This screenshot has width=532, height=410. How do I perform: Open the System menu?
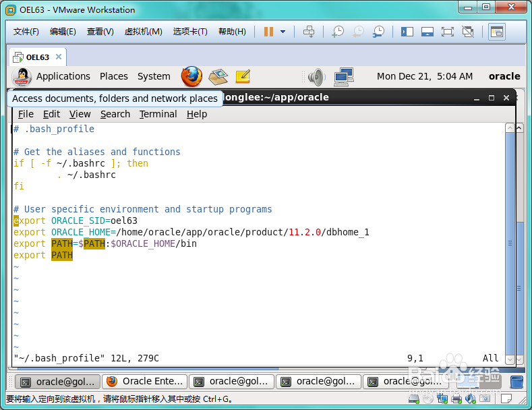click(x=154, y=76)
